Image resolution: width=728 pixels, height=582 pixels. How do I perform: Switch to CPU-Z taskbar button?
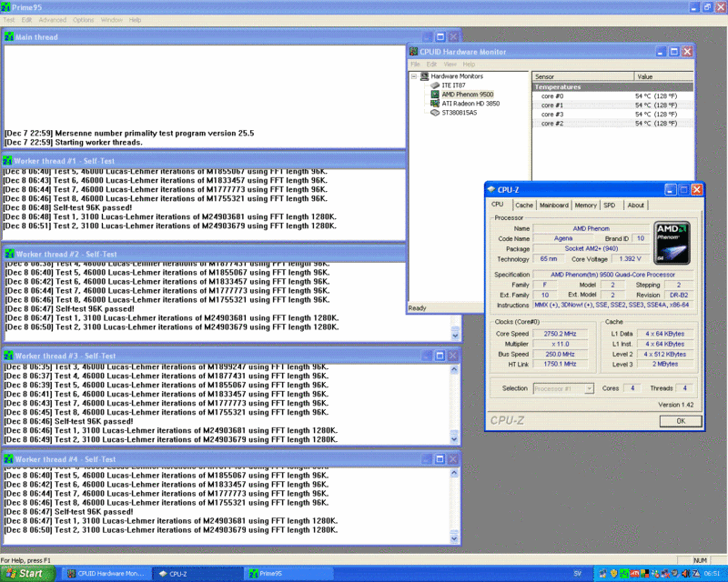click(x=197, y=574)
